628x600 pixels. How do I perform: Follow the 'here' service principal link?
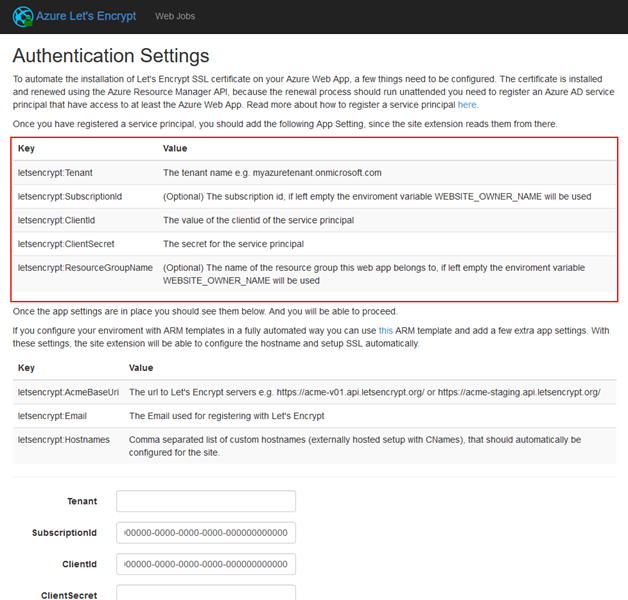pos(467,104)
